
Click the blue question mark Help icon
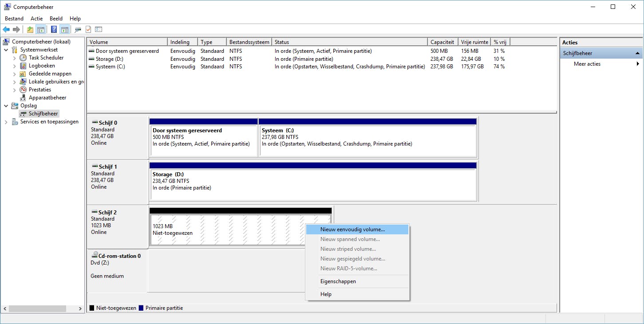[54, 30]
